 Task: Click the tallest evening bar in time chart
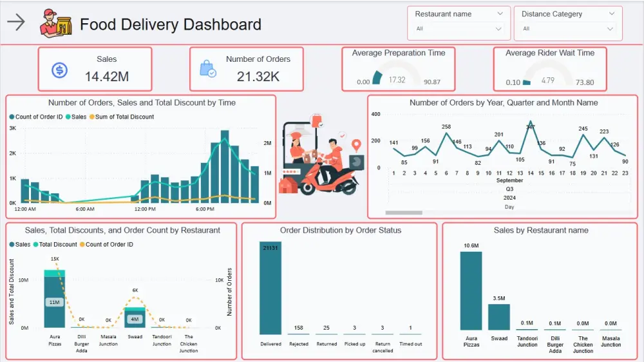[225, 166]
